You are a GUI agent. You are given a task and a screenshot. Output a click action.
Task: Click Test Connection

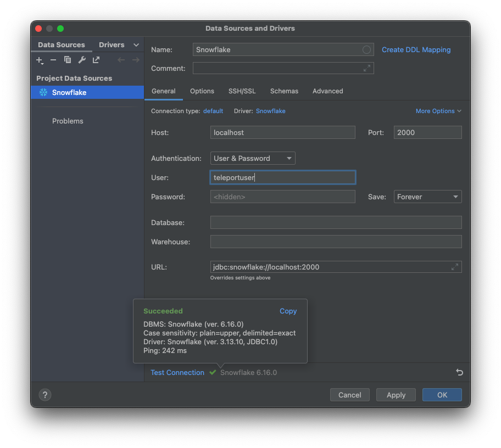tap(177, 372)
